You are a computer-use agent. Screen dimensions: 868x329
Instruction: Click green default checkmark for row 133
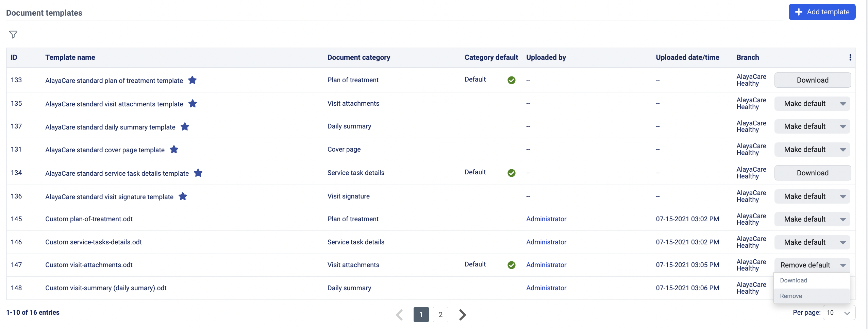pos(511,80)
